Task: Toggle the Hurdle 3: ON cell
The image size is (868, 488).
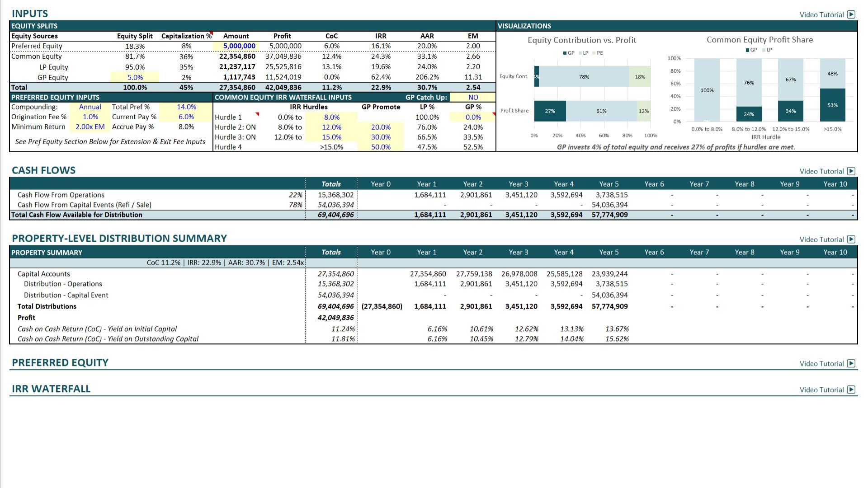Action: [x=235, y=137]
